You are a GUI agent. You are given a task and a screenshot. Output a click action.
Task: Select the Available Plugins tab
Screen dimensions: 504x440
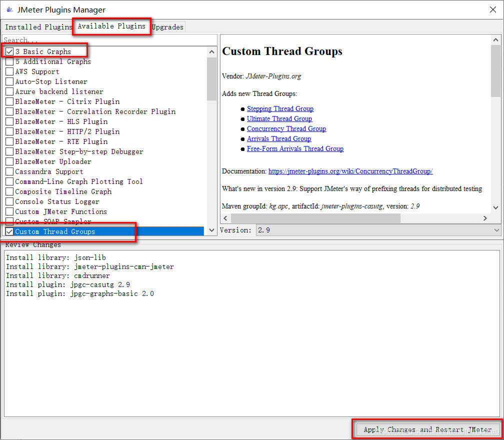tap(111, 26)
